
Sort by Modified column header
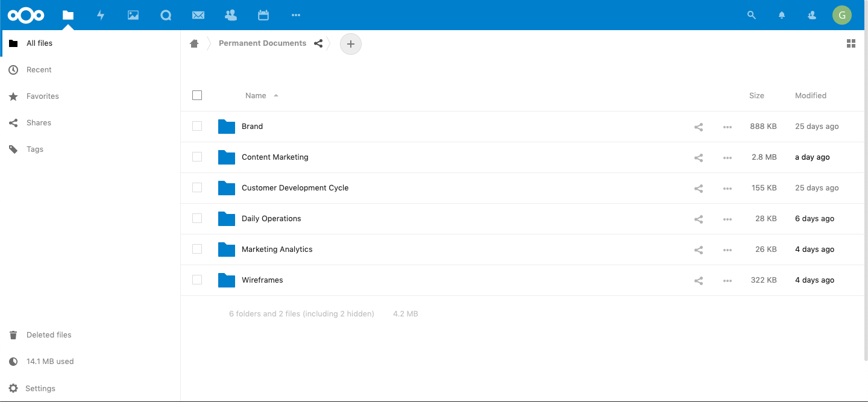click(x=811, y=95)
